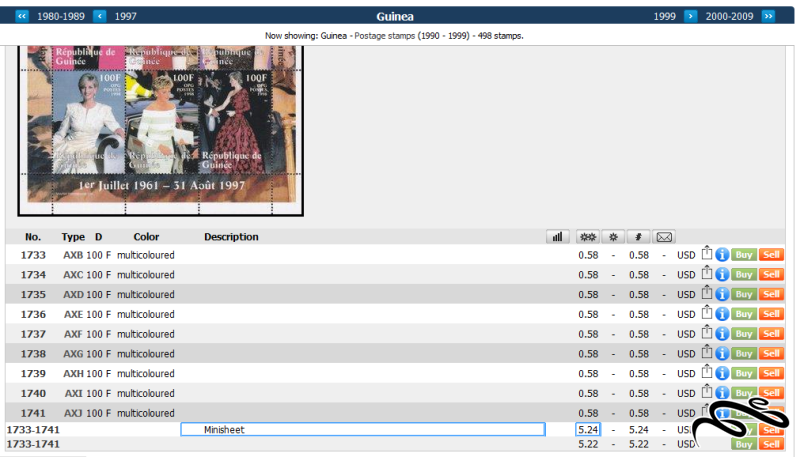
Task: Open info for stamp 1738
Action: [x=722, y=353]
